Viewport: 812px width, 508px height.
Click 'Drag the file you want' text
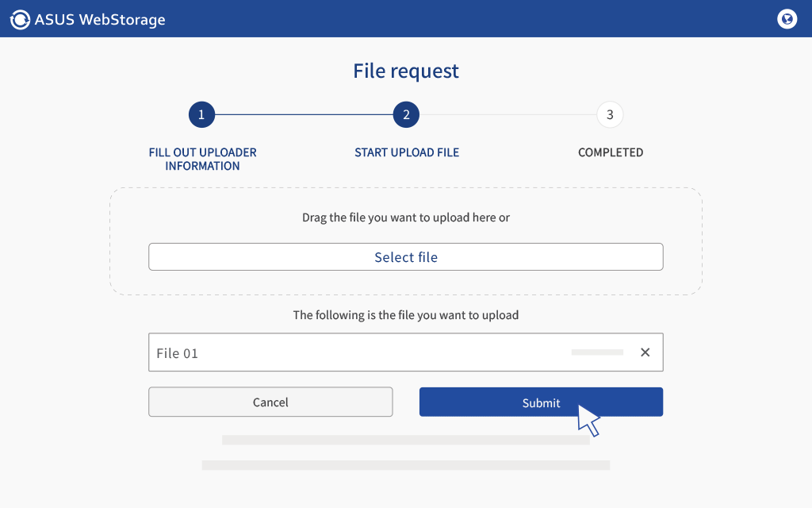[x=406, y=217]
